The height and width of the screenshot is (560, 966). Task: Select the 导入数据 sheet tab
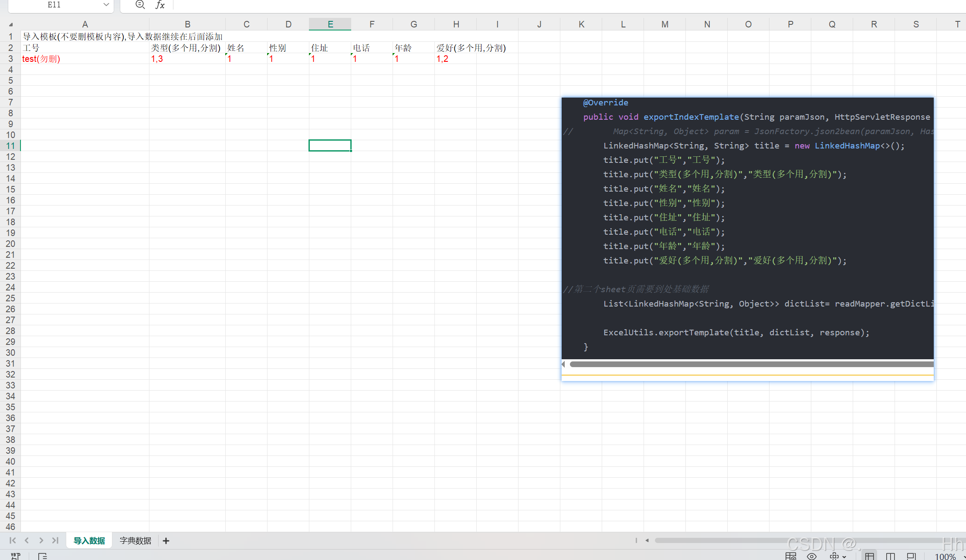pyautogui.click(x=89, y=541)
